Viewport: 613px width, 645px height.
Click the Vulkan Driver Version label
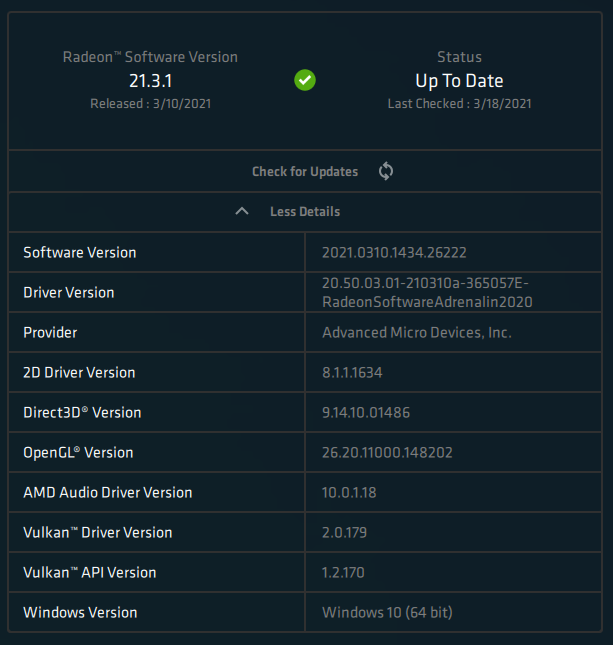pos(98,532)
